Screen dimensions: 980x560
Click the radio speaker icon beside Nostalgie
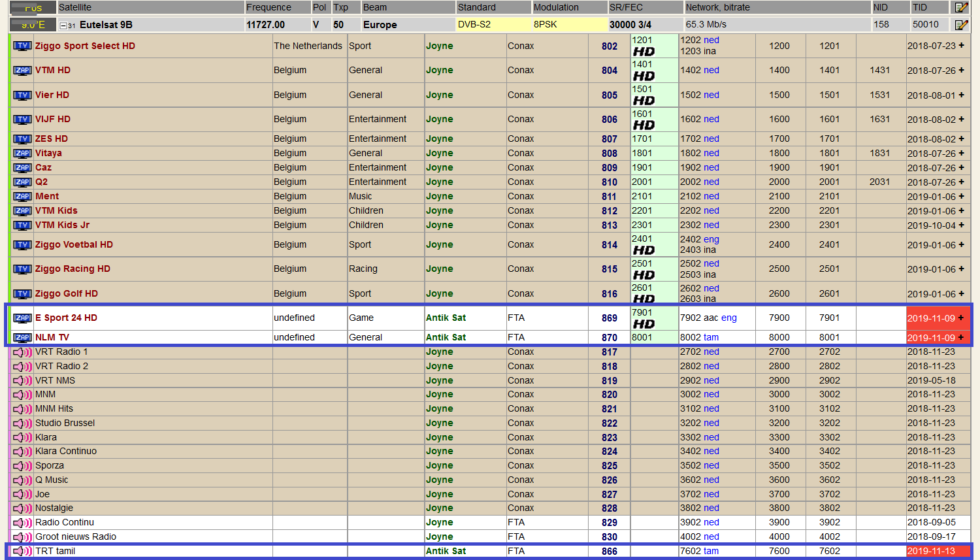click(23, 508)
